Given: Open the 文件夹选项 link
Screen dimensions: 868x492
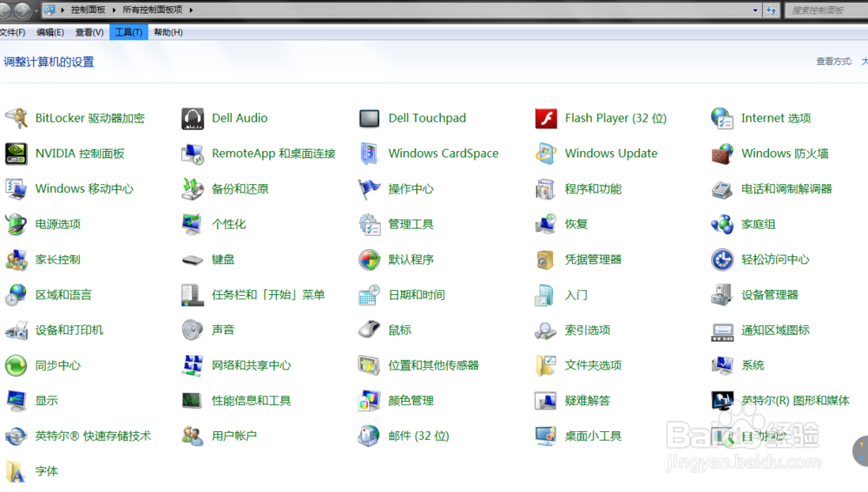Looking at the screenshot, I should tap(593, 365).
